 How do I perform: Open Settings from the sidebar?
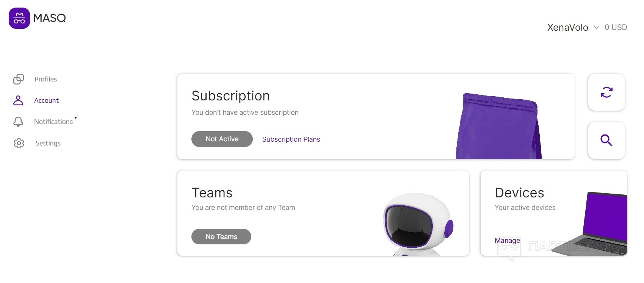click(48, 143)
